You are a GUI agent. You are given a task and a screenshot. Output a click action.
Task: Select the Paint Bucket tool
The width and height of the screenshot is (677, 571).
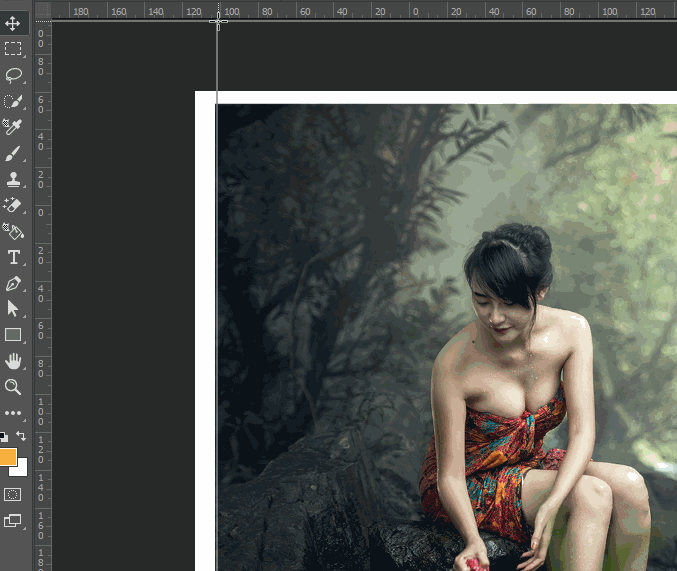[13, 232]
